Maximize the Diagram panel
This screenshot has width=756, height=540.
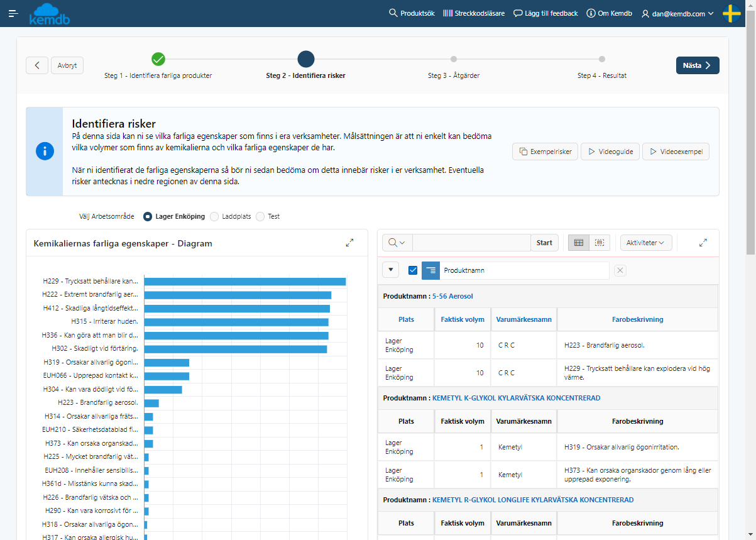click(350, 243)
